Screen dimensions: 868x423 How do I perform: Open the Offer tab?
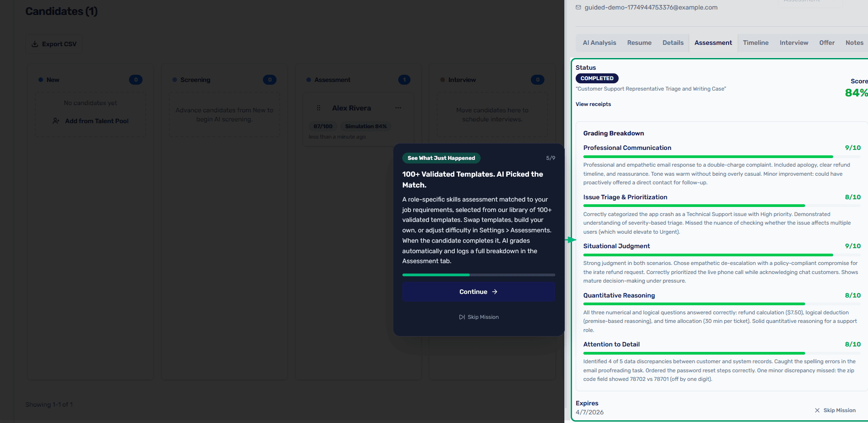click(826, 43)
